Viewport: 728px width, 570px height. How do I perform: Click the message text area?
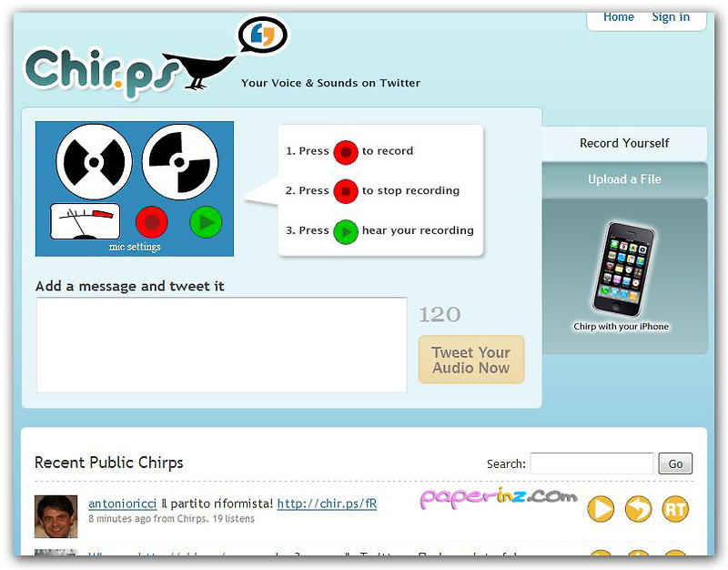[x=222, y=345]
